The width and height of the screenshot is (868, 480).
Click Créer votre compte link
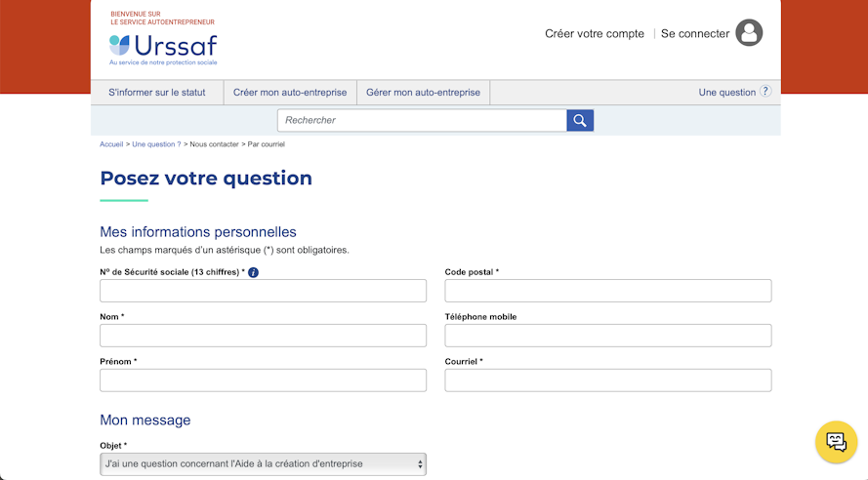(595, 34)
